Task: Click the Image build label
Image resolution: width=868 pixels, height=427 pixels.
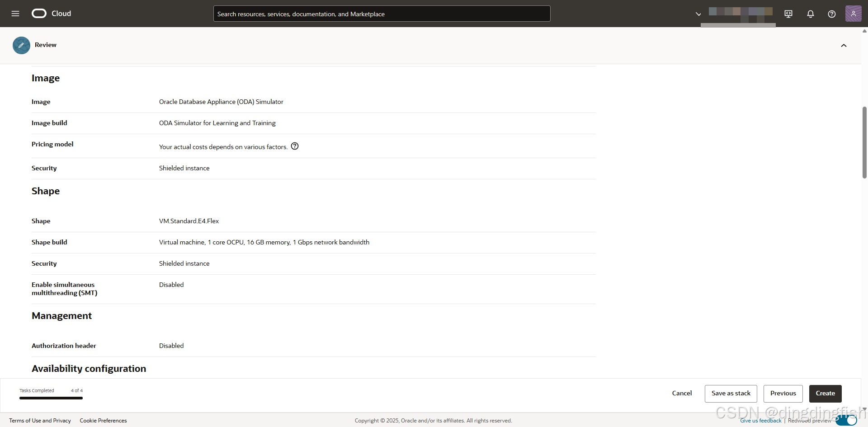Action: coord(49,123)
